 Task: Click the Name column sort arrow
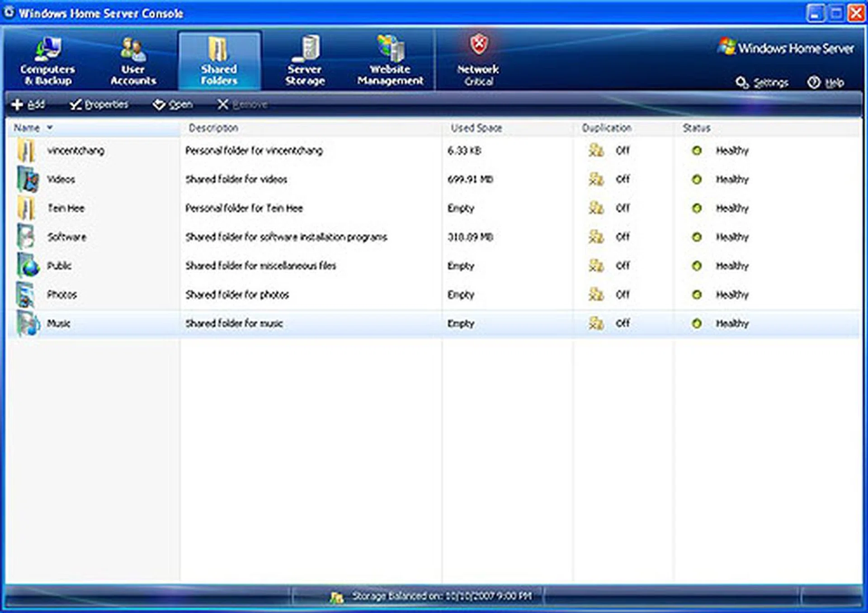pos(49,128)
